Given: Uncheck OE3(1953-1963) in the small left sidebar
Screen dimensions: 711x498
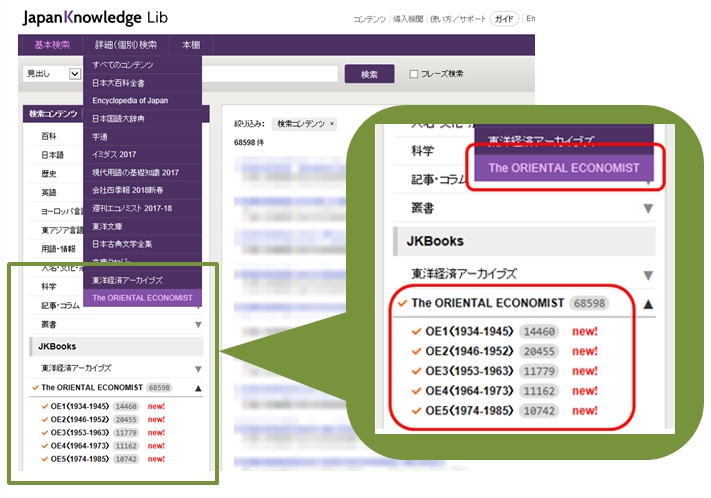Looking at the screenshot, I should coord(44,433).
